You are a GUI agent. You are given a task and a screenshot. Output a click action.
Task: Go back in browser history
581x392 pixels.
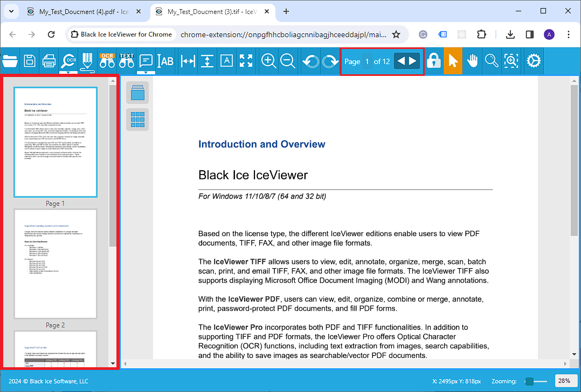[x=12, y=34]
